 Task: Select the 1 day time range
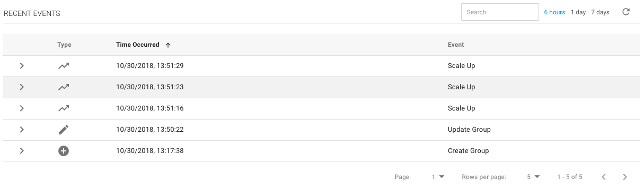[x=578, y=12]
